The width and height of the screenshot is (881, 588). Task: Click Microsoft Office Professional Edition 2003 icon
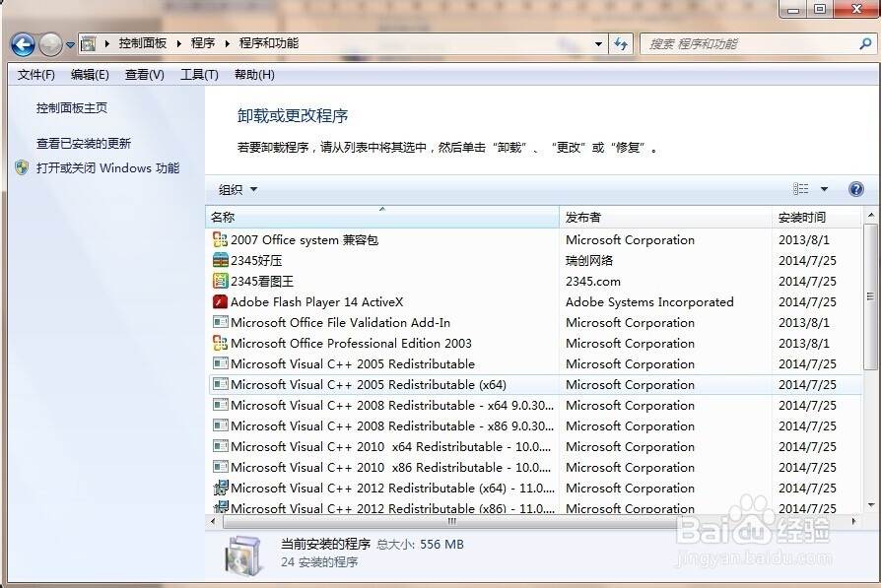[221, 343]
